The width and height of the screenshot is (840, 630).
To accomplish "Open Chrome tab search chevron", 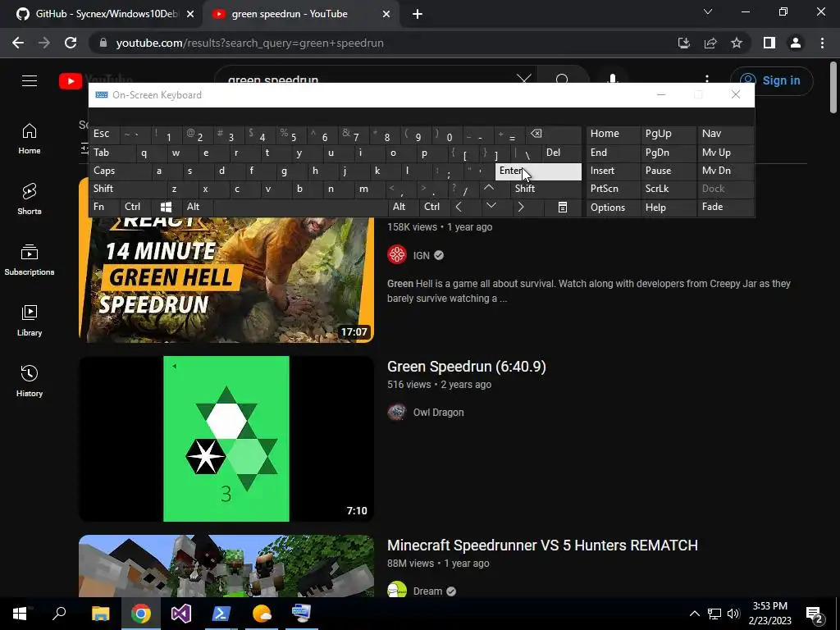I will point(708,11).
